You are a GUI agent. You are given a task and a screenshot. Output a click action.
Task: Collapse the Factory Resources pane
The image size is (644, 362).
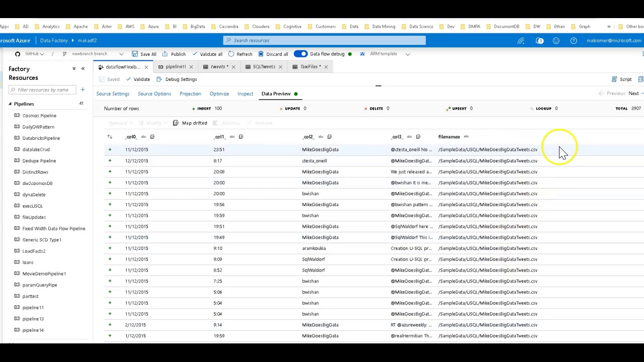click(x=83, y=68)
